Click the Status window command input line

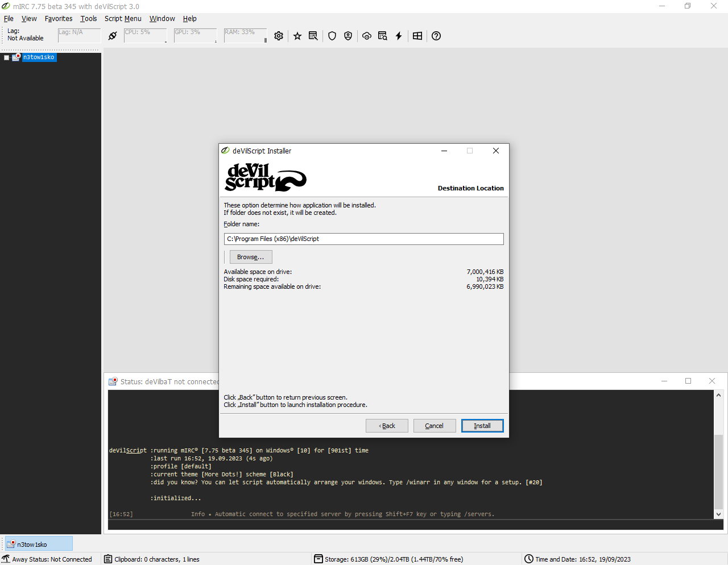(x=415, y=525)
